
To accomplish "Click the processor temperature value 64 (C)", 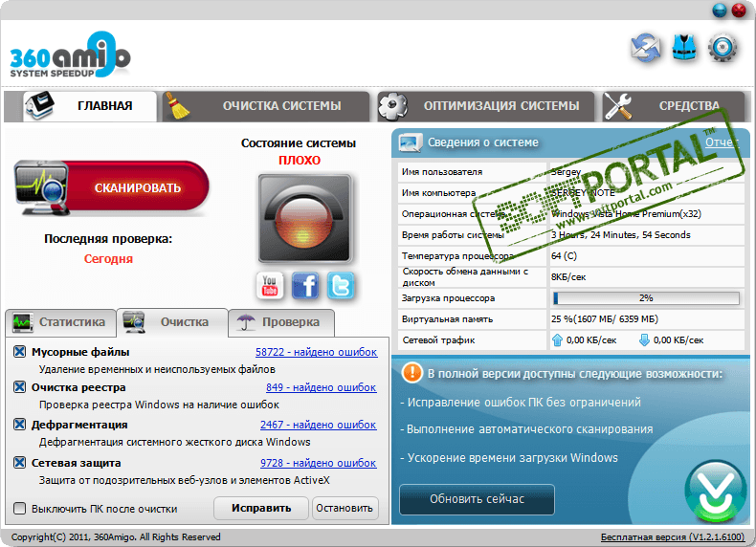I will [564, 256].
